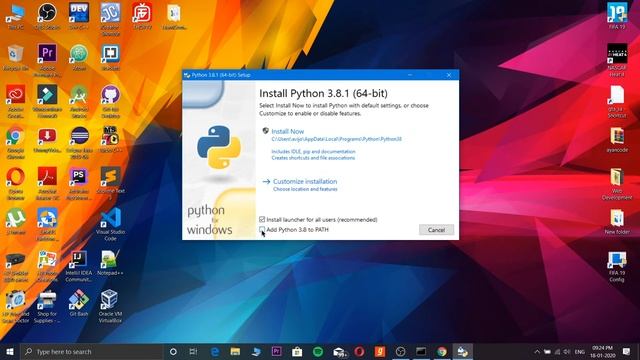Open Visual Studio Code desktop icon
This screenshot has height=360, width=640.
point(111,224)
